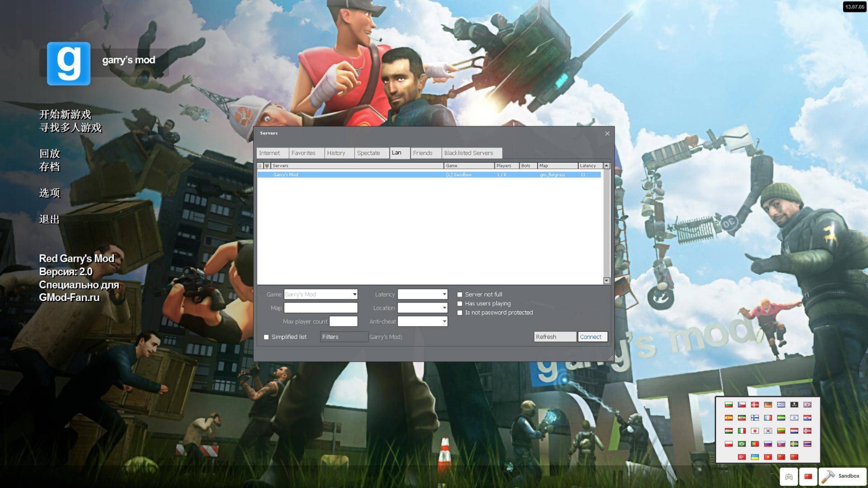
Task: Choose the Portuguese flag language
Action: click(755, 444)
